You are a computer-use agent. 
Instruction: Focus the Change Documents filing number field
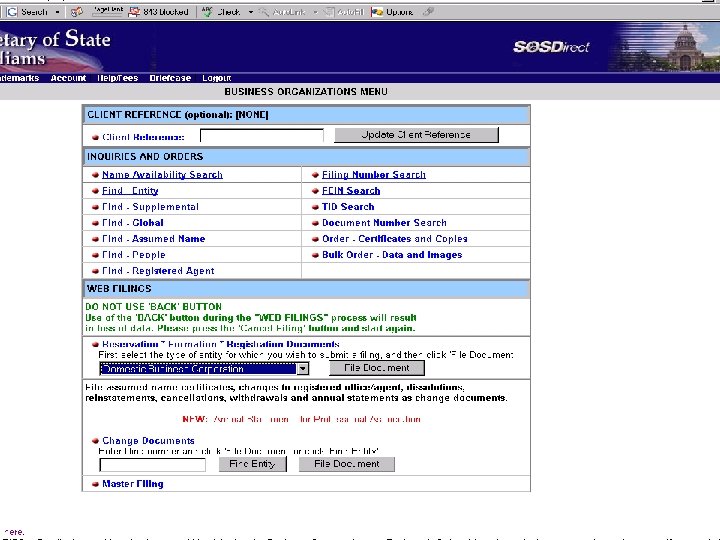pos(152,465)
